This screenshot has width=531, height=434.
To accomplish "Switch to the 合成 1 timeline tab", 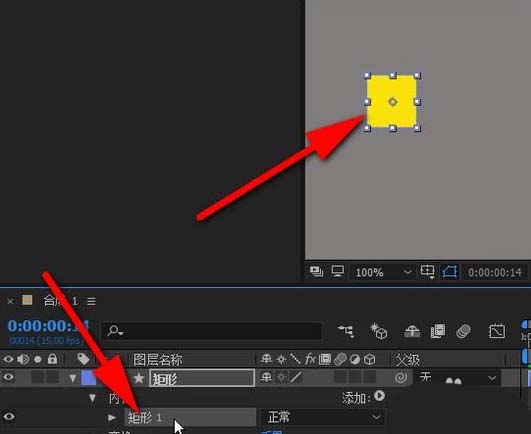I will (61, 301).
